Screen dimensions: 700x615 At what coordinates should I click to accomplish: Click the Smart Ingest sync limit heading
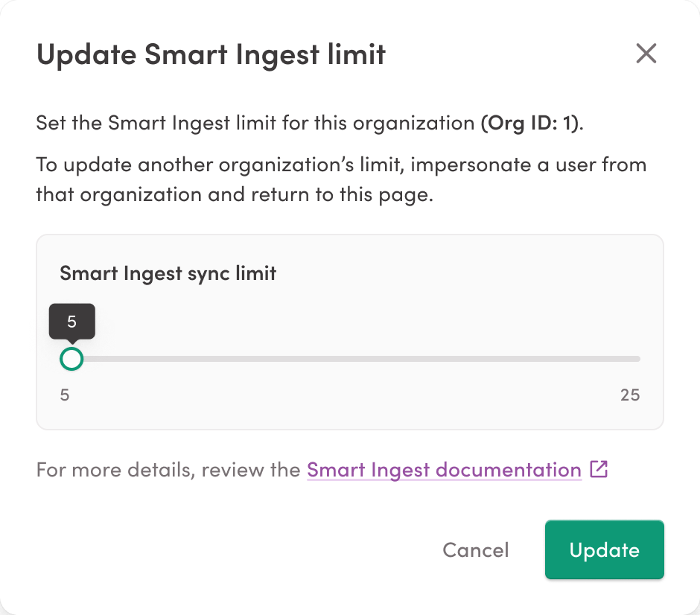pyautogui.click(x=168, y=273)
